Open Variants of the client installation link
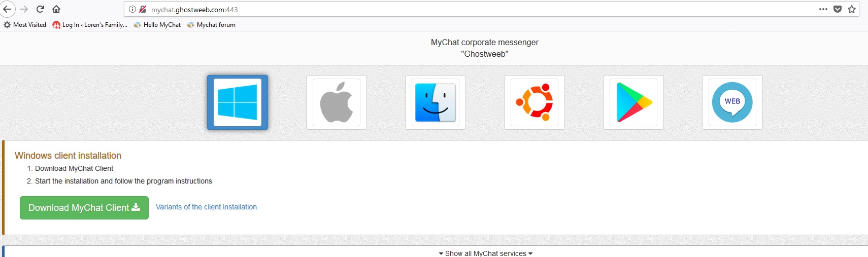The height and width of the screenshot is (257, 868). click(206, 207)
